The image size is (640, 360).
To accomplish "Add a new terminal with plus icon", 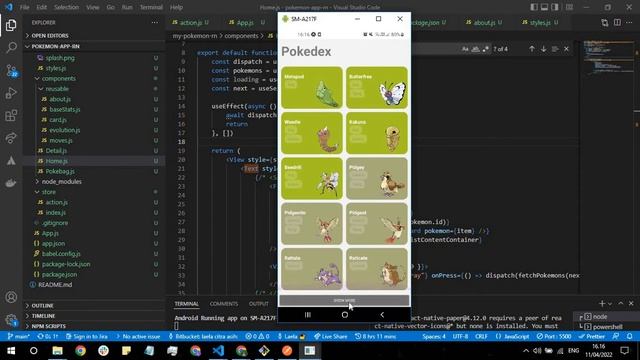I will coord(602,303).
